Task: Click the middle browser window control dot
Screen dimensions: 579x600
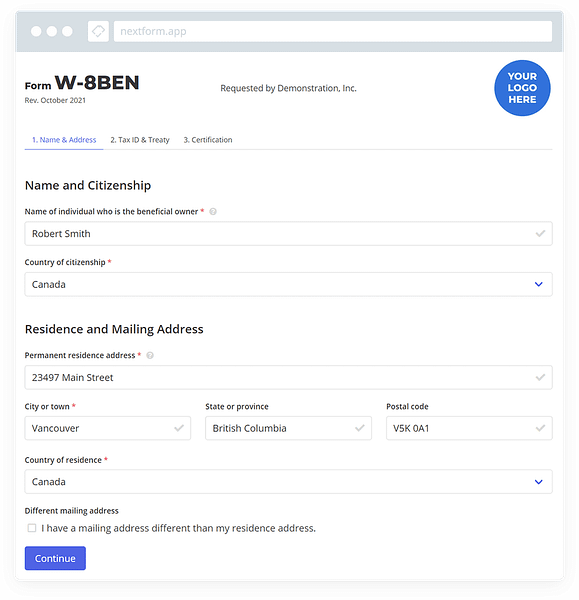Action: [x=52, y=31]
